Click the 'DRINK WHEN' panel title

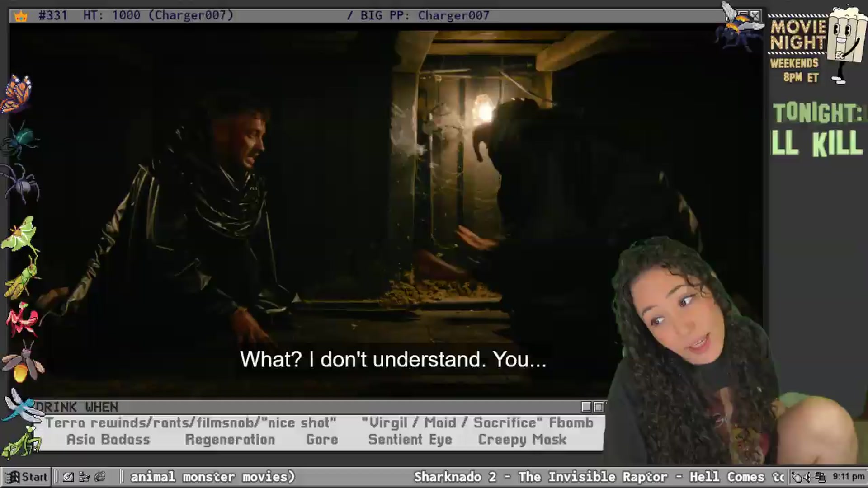[x=77, y=407]
